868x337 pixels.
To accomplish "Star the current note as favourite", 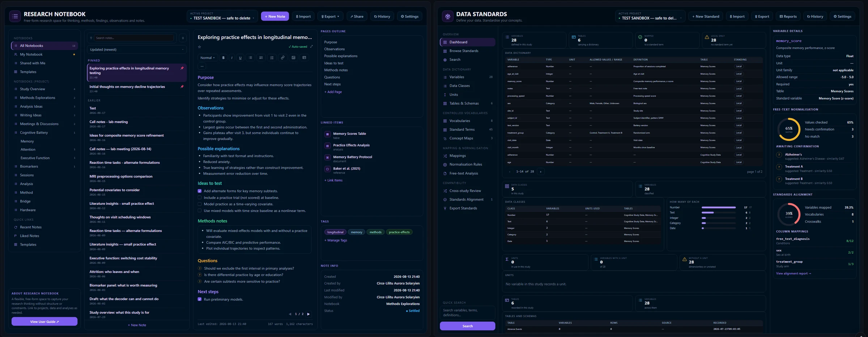I will [199, 47].
